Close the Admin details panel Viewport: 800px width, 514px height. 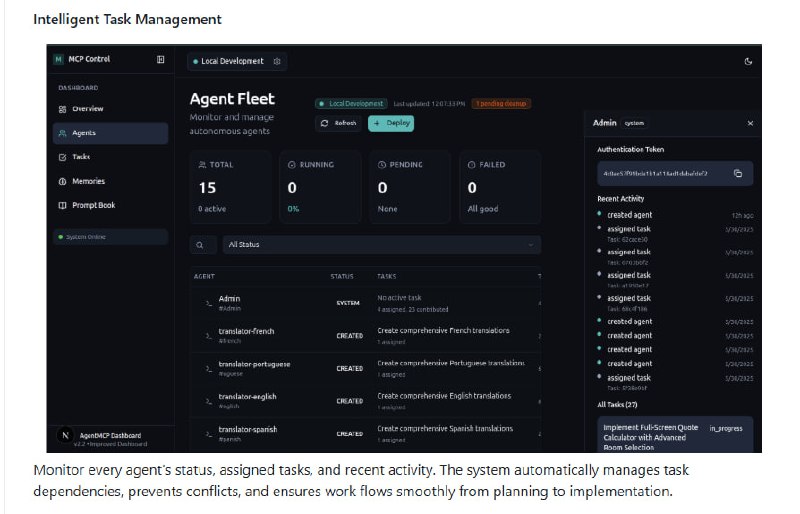click(x=750, y=123)
